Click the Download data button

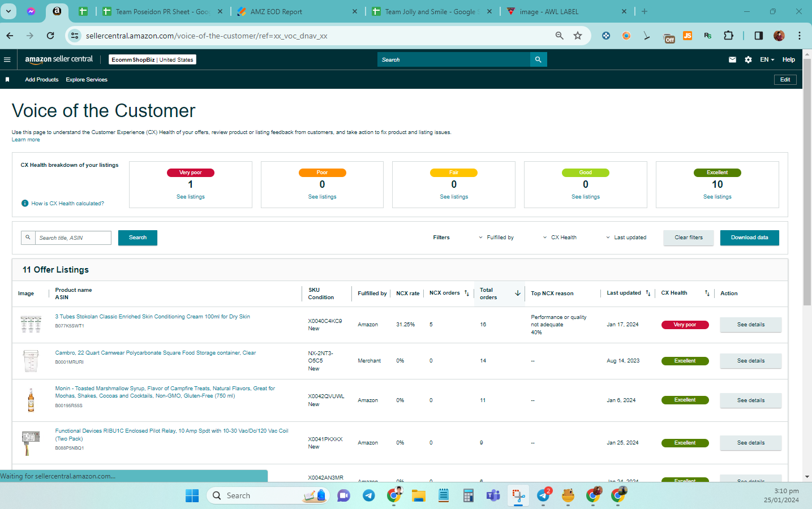(x=749, y=238)
